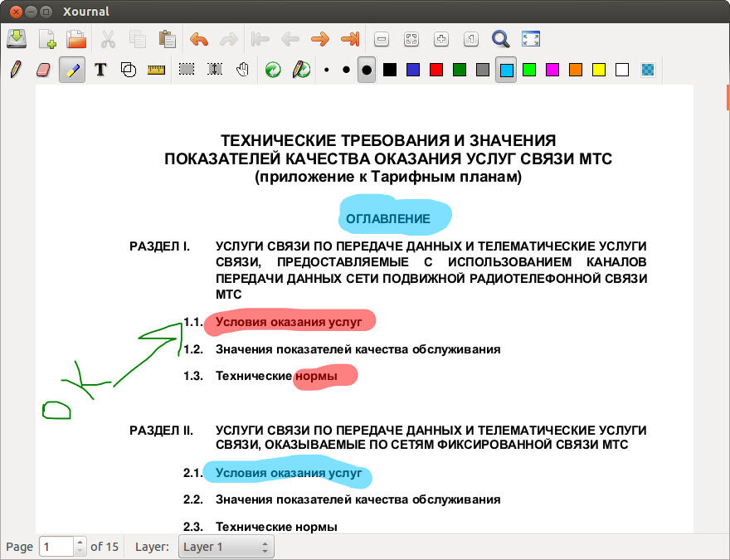Viewport: 730px width, 560px height.
Task: Choose the medium line thickness
Action: pos(346,70)
